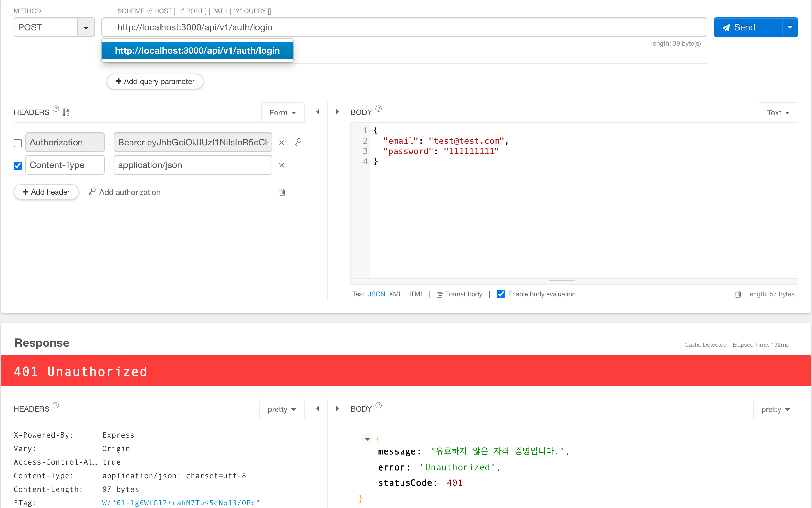Screen dimensions: 812x508
Task: Click the Korean message string value
Action: coord(497,451)
